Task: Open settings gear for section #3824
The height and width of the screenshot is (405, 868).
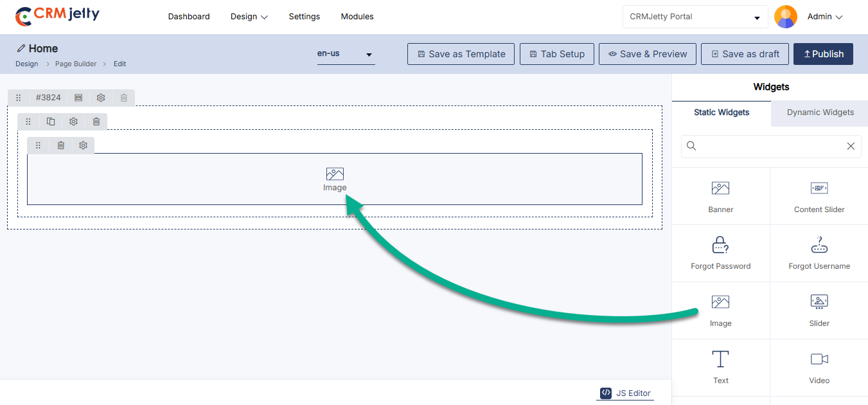Action: 101,98
